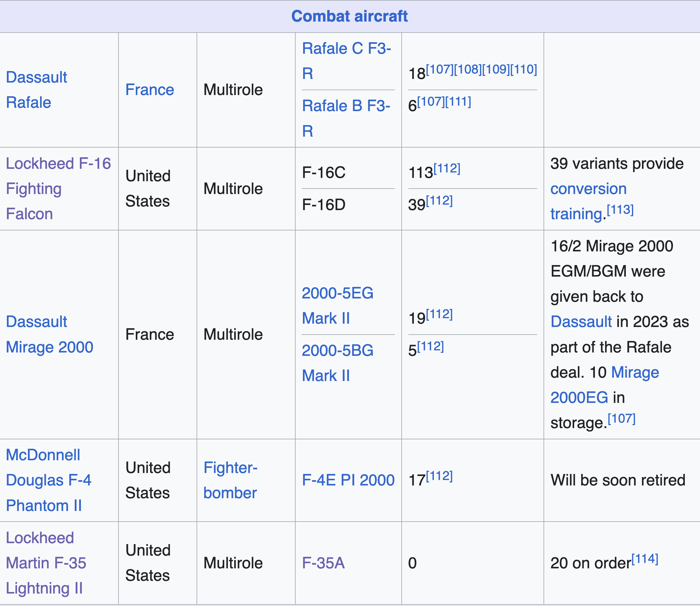Open citation [112] beside F-4E count 17

tap(439, 476)
